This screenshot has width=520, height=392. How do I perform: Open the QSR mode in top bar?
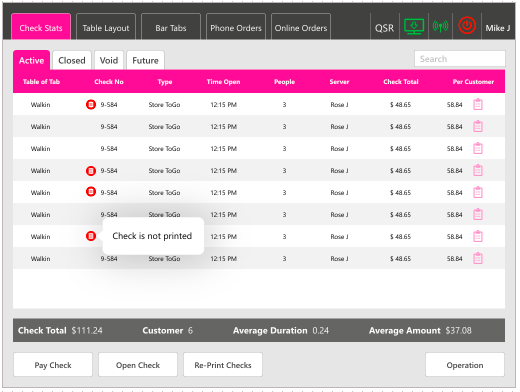pyautogui.click(x=384, y=28)
